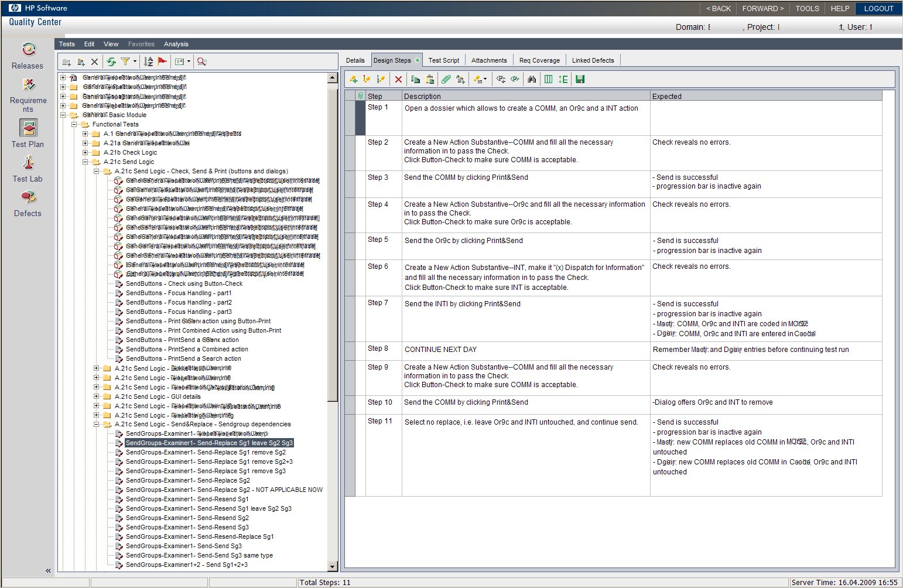Open the view card dropdown arrow in tree toolbar

[189, 61]
